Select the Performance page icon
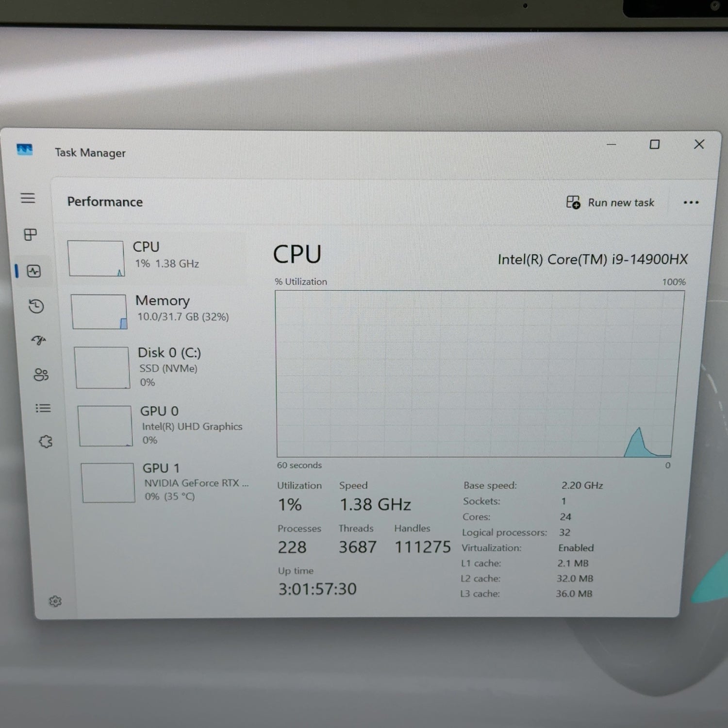This screenshot has height=728, width=728. coord(33,271)
